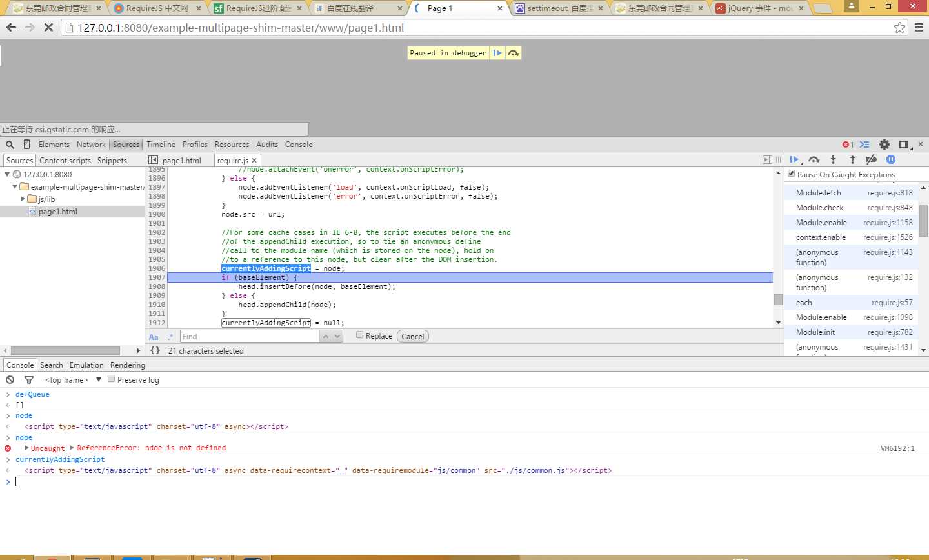Click the navigator horizontal scrollbar thumb
Viewport: 929px width, 560px height.
point(65,350)
